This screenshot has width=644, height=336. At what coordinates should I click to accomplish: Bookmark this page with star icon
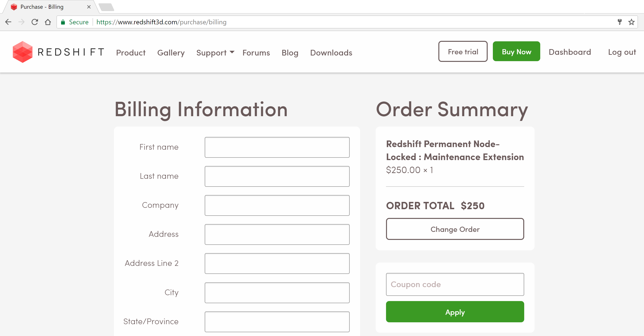point(632,22)
